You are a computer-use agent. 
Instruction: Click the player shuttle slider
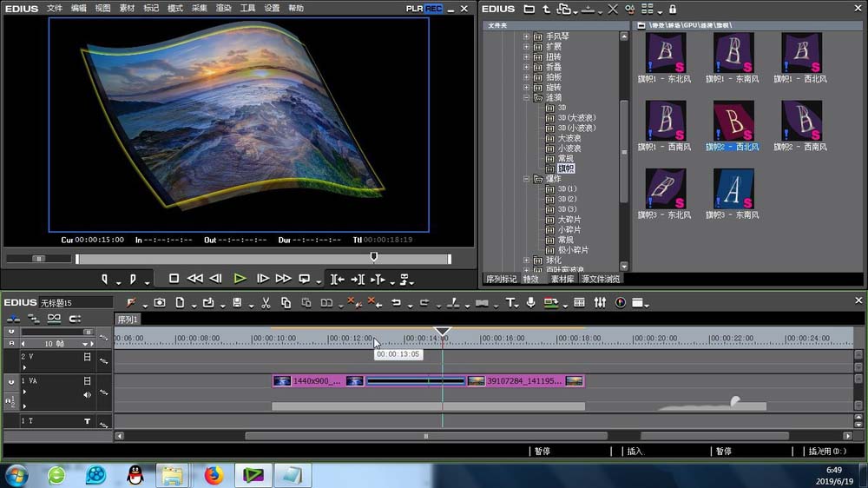tap(39, 259)
